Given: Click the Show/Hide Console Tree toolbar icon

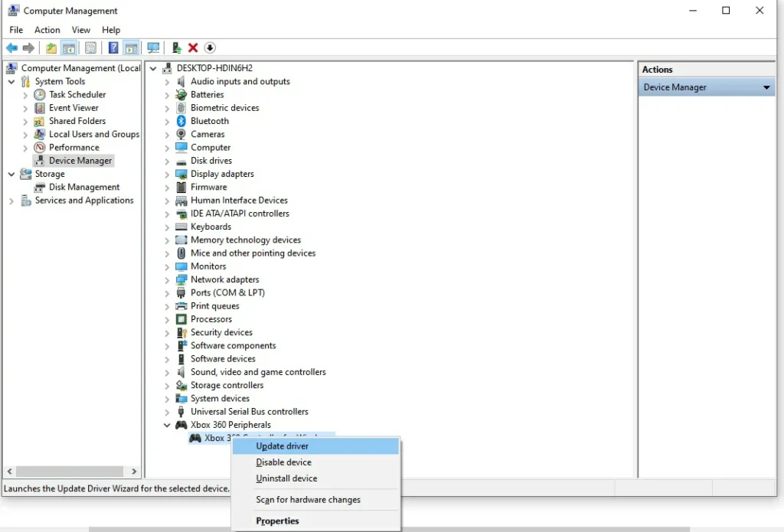Looking at the screenshot, I should pos(69,47).
